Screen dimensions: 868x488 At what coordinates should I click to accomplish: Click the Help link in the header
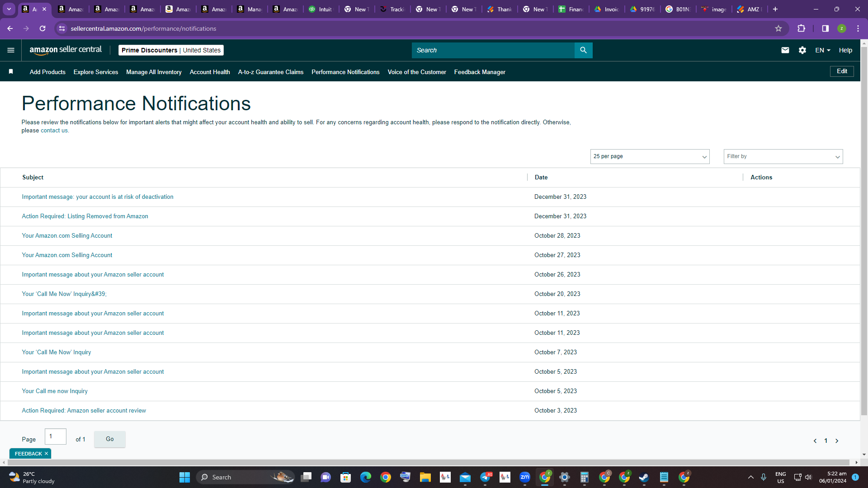845,50
